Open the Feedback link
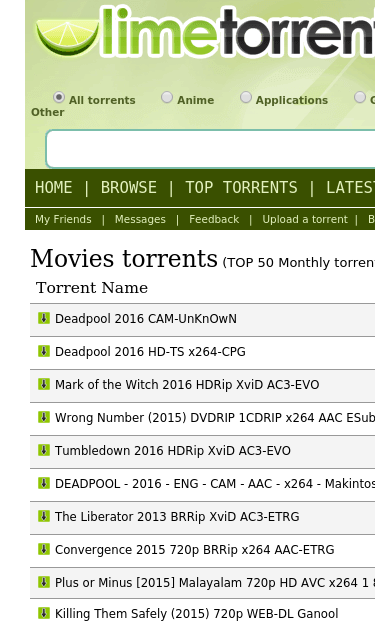The image size is (375, 627). point(214,219)
